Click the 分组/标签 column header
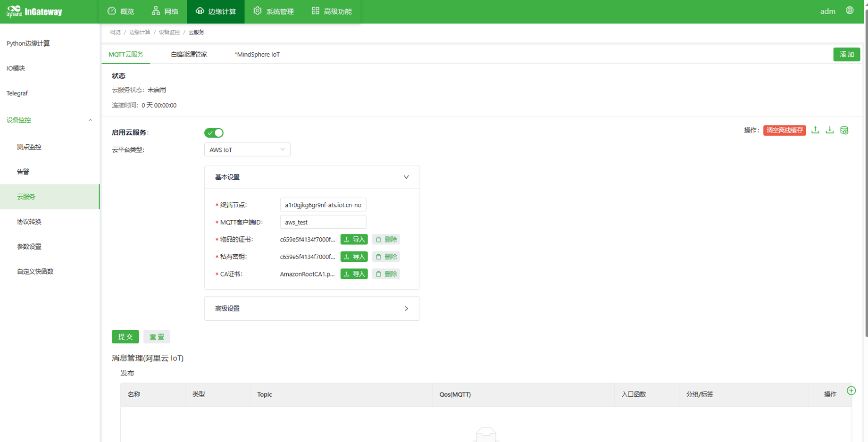 pos(744,394)
